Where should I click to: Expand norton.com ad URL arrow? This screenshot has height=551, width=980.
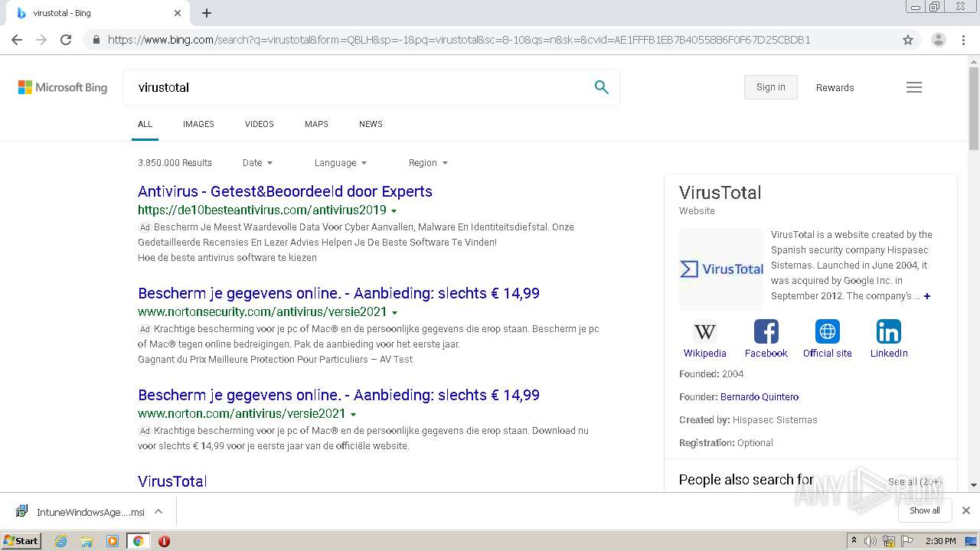[353, 414]
